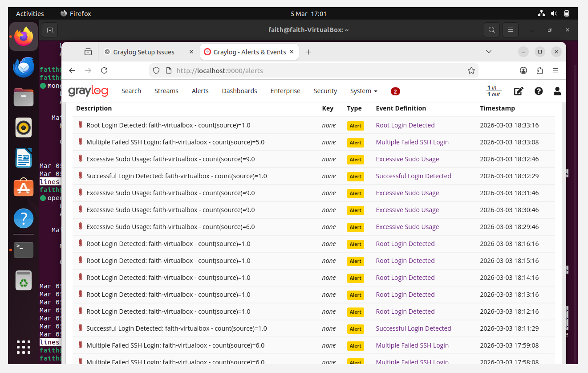
Task: Open the user profile icon
Action: click(557, 91)
